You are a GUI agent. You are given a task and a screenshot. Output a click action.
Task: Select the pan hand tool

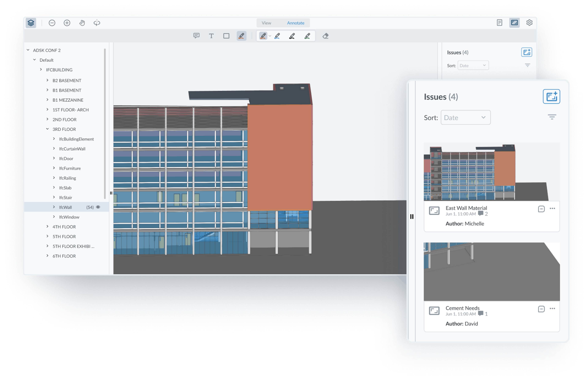(82, 23)
